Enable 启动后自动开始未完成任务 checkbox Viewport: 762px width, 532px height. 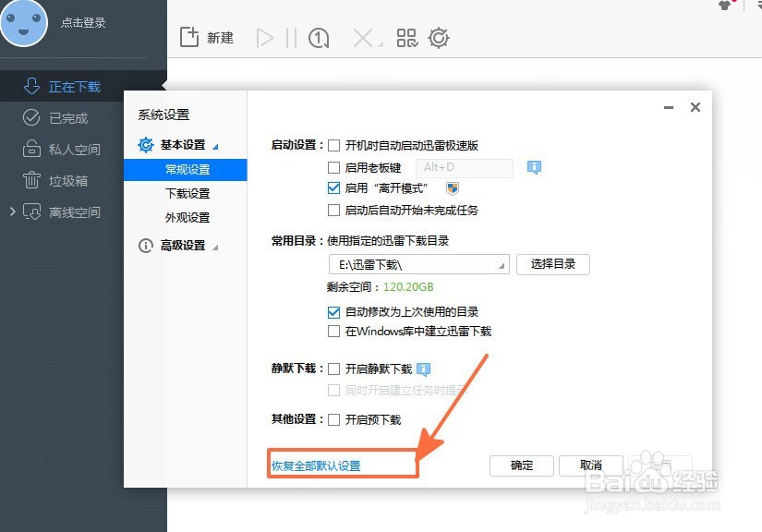tap(333, 211)
